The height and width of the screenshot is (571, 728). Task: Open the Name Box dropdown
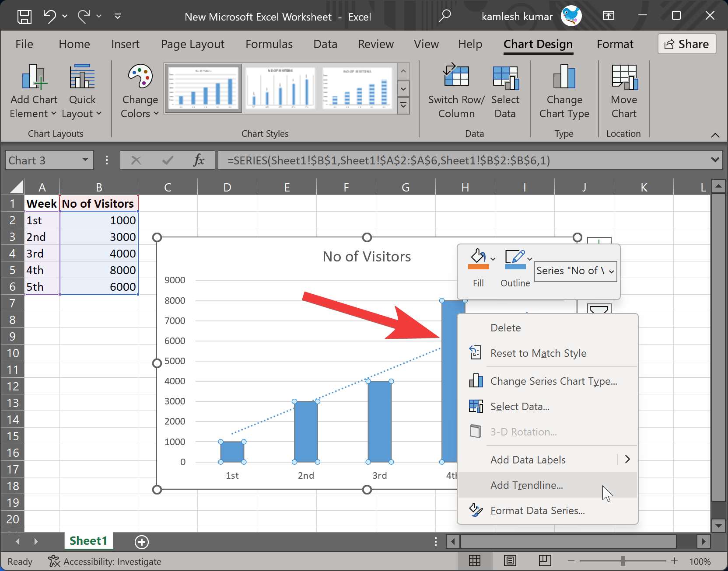85,160
